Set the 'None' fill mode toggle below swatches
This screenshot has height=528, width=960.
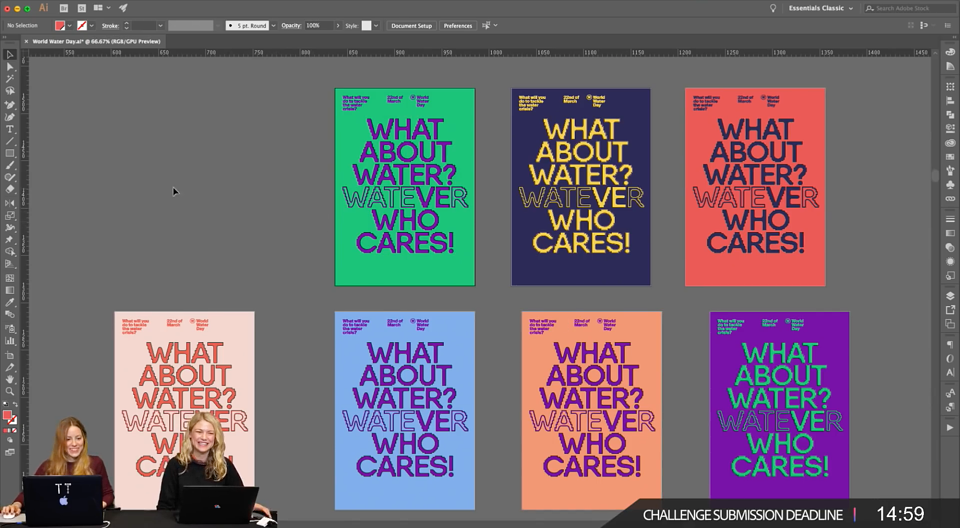pos(14,431)
